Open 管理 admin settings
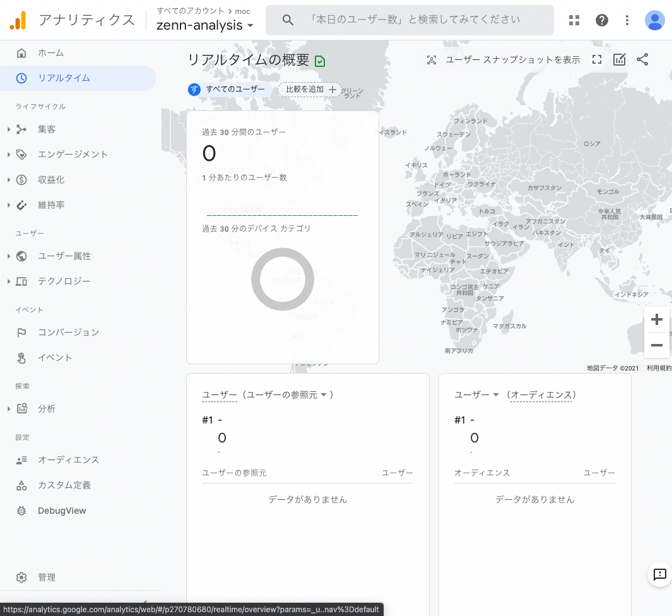 click(47, 577)
